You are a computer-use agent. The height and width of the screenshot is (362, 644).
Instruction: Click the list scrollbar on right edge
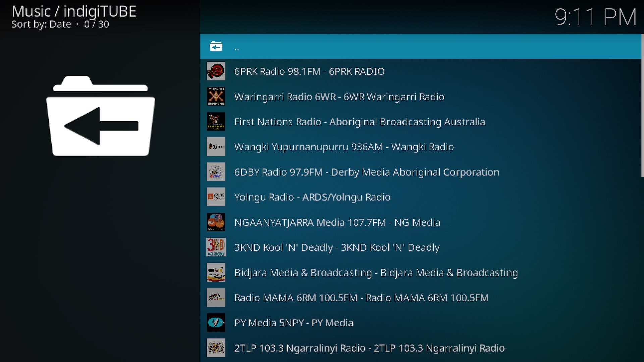[642, 106]
